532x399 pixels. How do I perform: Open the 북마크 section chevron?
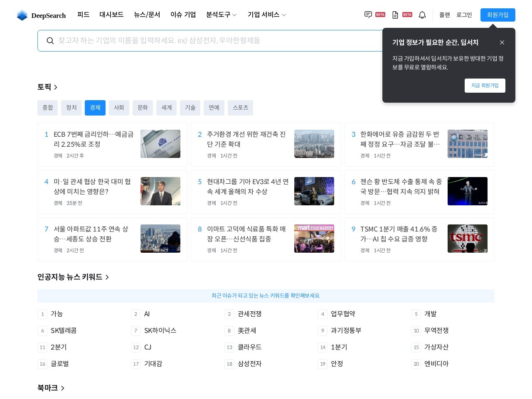click(x=63, y=388)
